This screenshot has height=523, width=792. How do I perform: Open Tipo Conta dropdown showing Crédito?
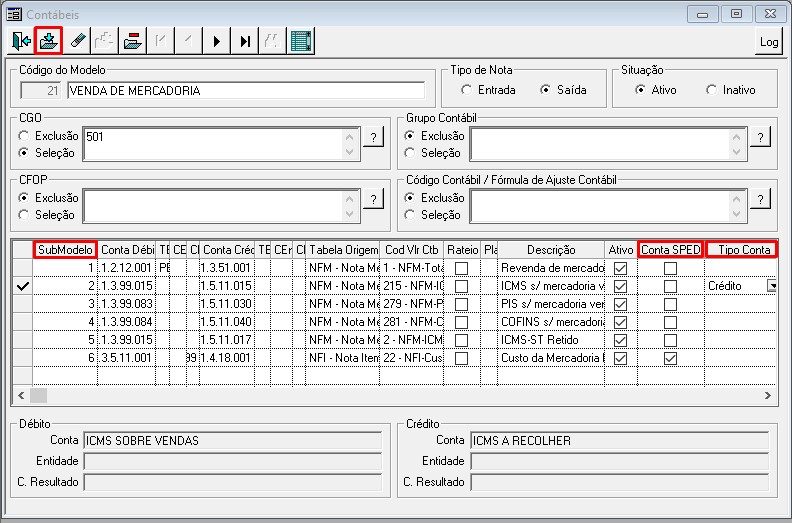pos(772,286)
